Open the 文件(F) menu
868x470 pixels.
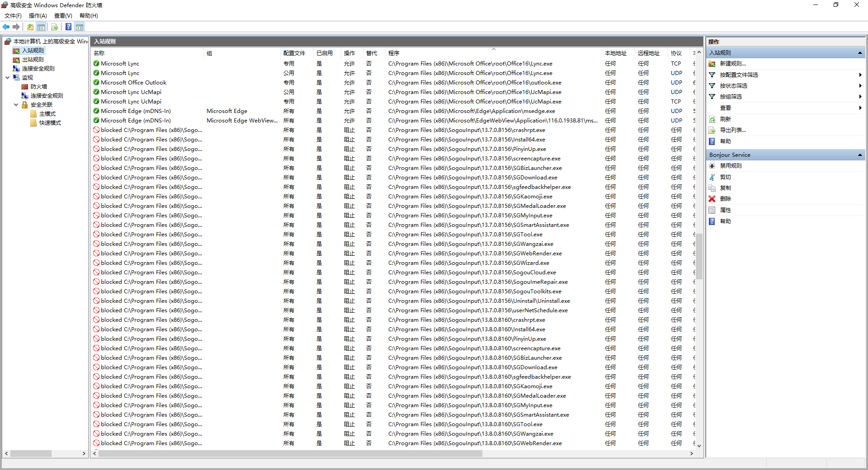[13, 16]
